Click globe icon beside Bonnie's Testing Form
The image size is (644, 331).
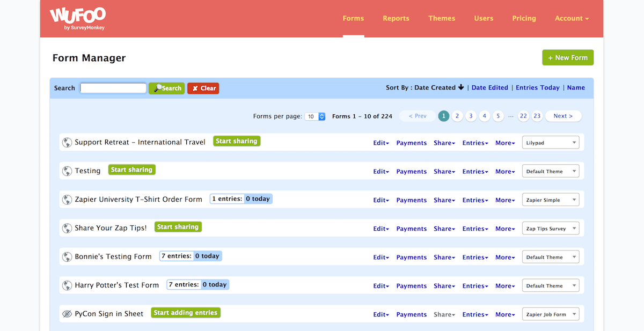click(x=67, y=257)
